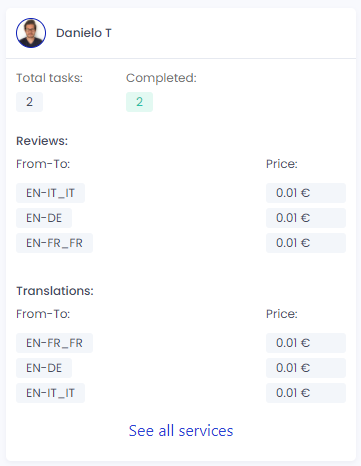Open the Danielo T name link
Screen dimensions: 361x466
coord(84,33)
